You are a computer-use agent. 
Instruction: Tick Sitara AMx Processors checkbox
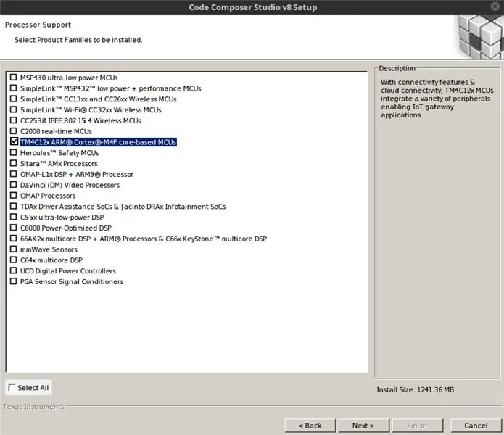(x=14, y=163)
